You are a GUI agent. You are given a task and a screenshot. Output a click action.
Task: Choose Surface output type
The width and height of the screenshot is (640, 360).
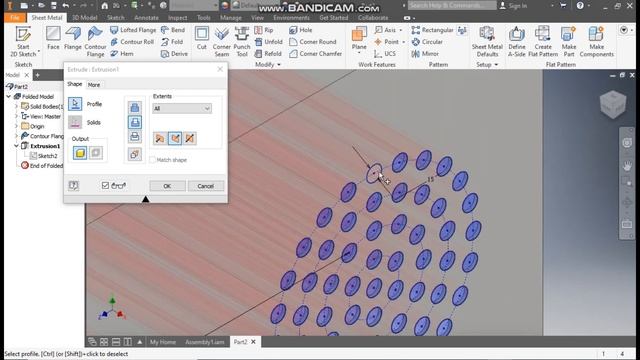tap(96, 153)
